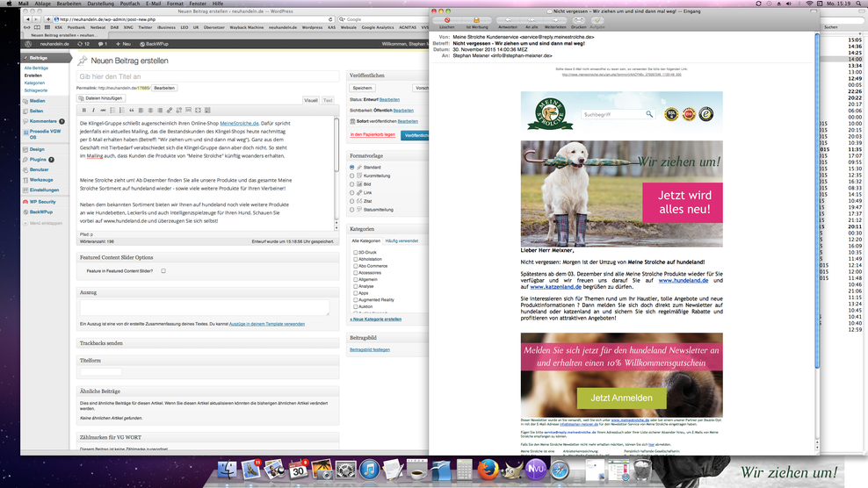Open comments bubble in admin bar
The height and width of the screenshot is (488, 868).
pos(102,44)
